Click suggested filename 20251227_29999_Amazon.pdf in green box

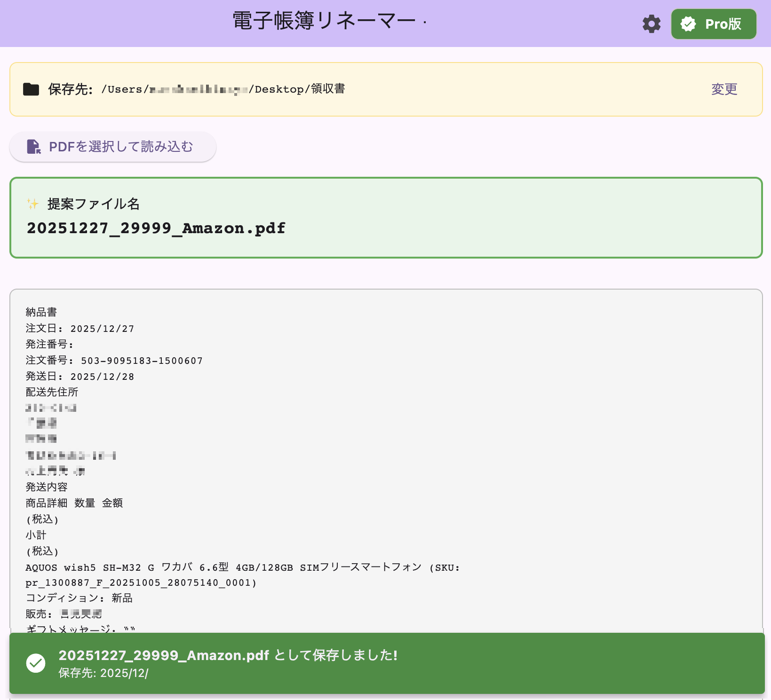tap(156, 228)
